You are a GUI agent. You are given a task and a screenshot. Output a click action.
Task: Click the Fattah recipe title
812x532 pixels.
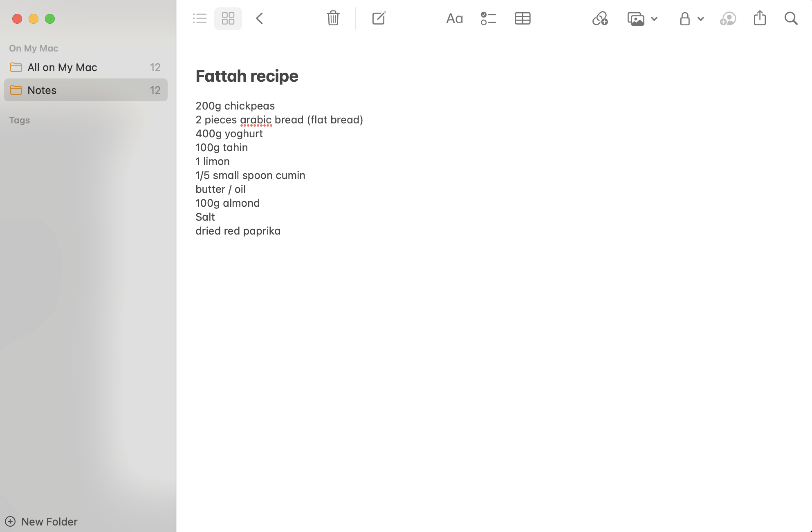click(x=247, y=76)
